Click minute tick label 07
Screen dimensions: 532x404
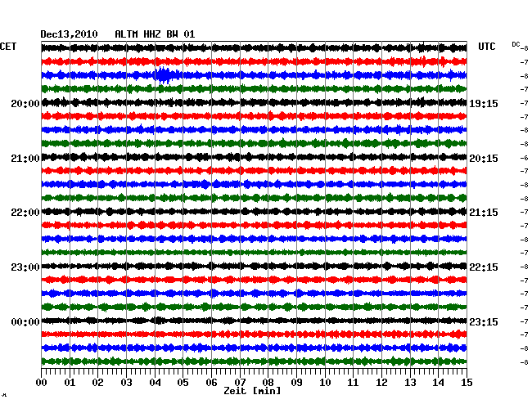[240, 383]
